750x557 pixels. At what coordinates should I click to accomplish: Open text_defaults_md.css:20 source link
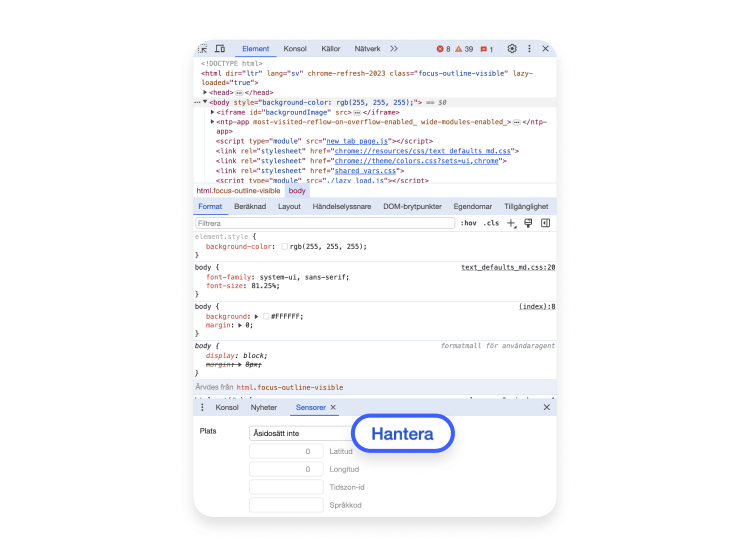tap(508, 267)
